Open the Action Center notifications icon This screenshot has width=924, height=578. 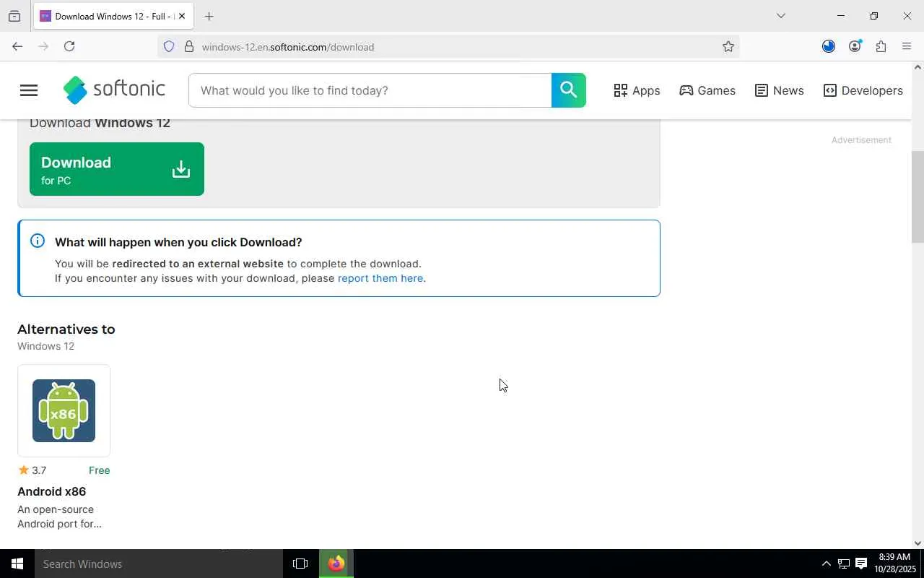861,564
